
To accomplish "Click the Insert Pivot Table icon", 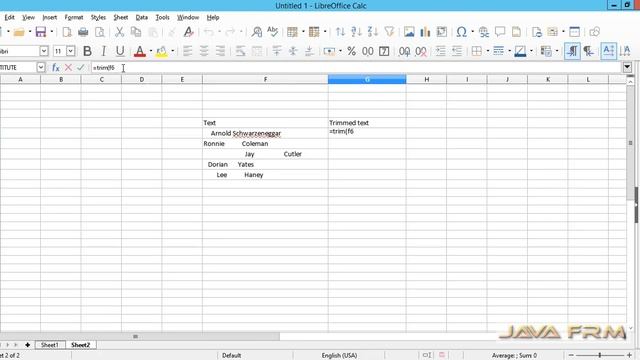I will [442, 32].
